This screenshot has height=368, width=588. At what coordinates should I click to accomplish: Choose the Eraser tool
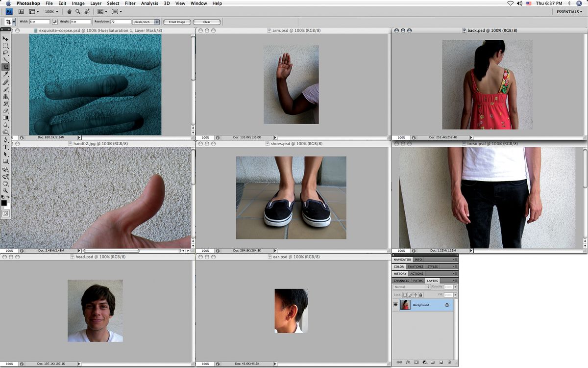tap(5, 111)
